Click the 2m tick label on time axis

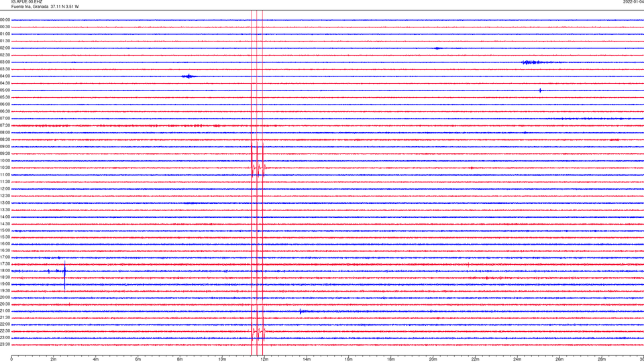pyautogui.click(x=54, y=359)
